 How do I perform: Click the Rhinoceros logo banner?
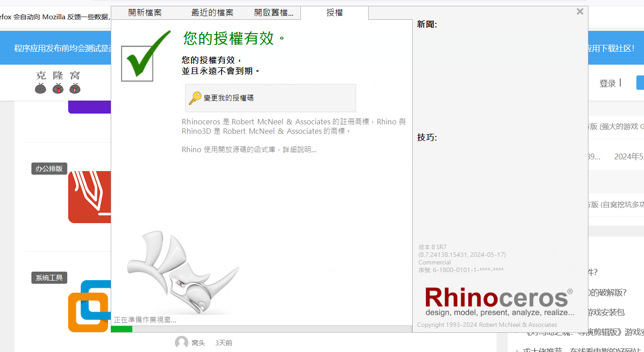499,302
